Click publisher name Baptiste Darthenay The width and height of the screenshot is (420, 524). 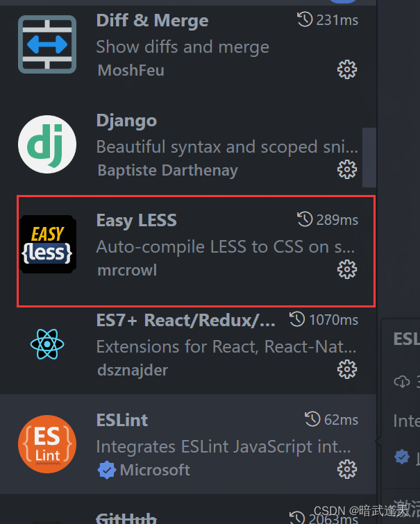(x=167, y=170)
